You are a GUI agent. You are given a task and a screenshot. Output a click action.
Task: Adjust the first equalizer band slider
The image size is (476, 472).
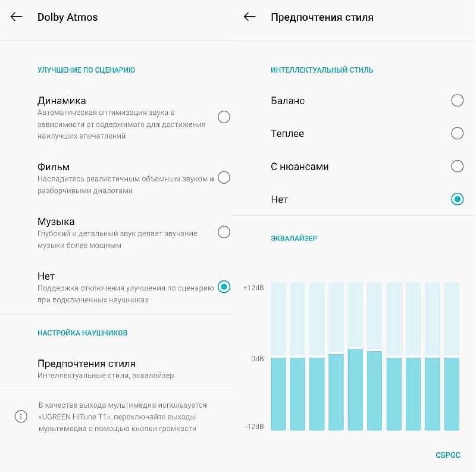(278, 357)
